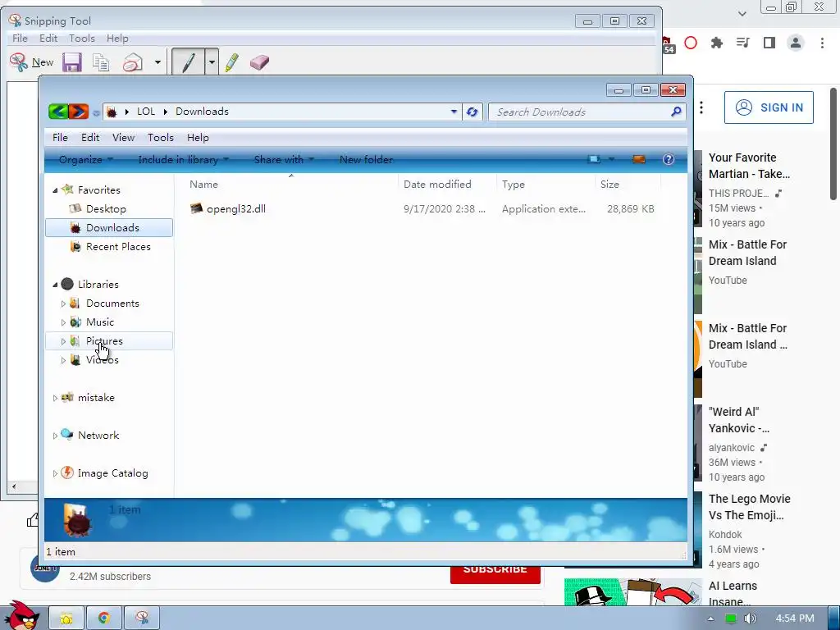Open YouTube settings three-dot menu beside Sign In
This screenshot has width=840, height=630.
(701, 107)
